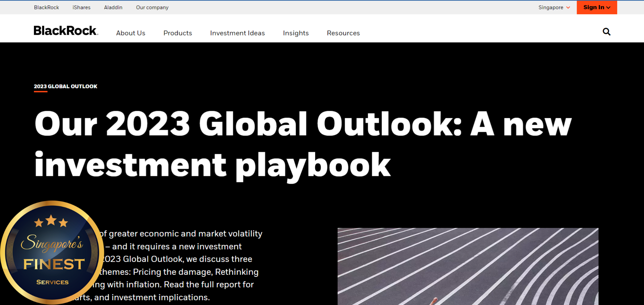Open the Singapore region dropdown

coord(554,7)
